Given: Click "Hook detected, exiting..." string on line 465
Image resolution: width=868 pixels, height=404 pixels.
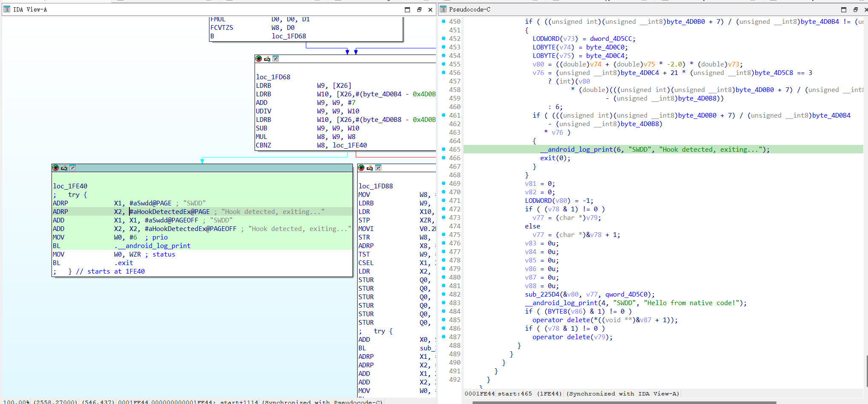Looking at the screenshot, I should click(x=710, y=150).
